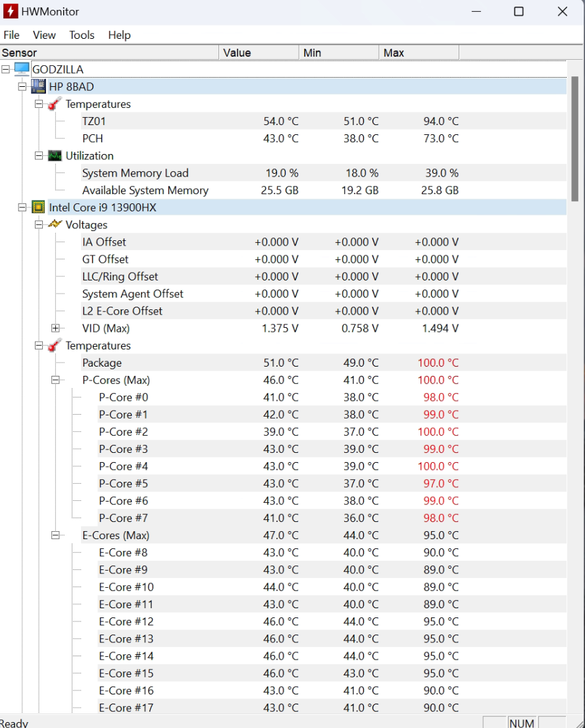Maximize the HWMonitor window
585x728 pixels.
point(519,11)
